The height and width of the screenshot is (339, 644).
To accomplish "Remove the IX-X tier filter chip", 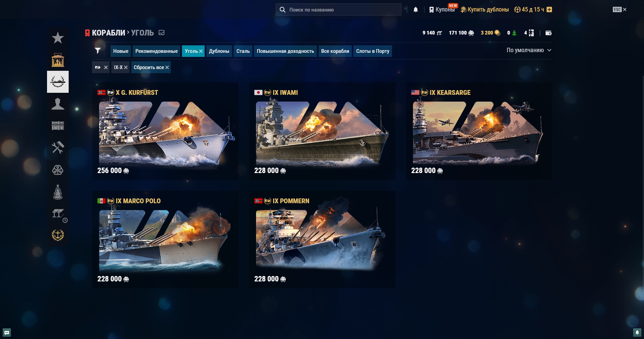I will [x=126, y=67].
